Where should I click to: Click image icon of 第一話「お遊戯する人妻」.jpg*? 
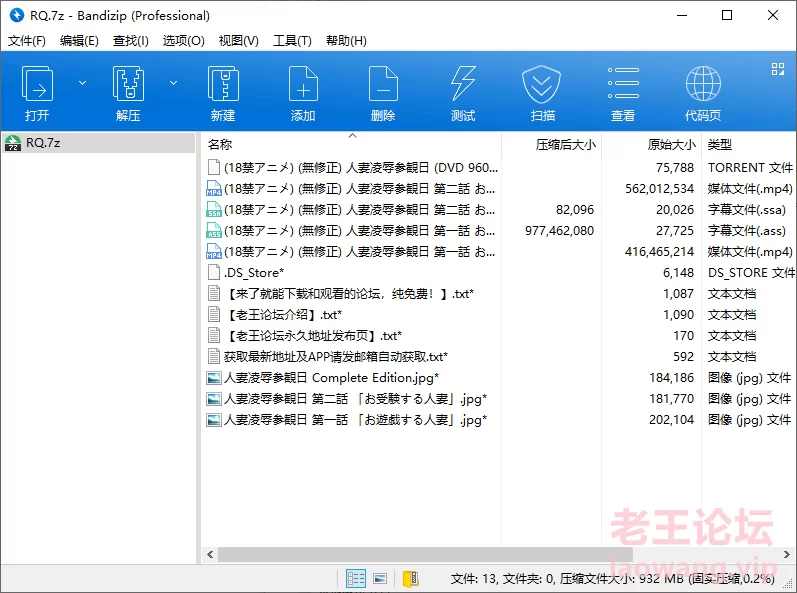[x=214, y=420]
